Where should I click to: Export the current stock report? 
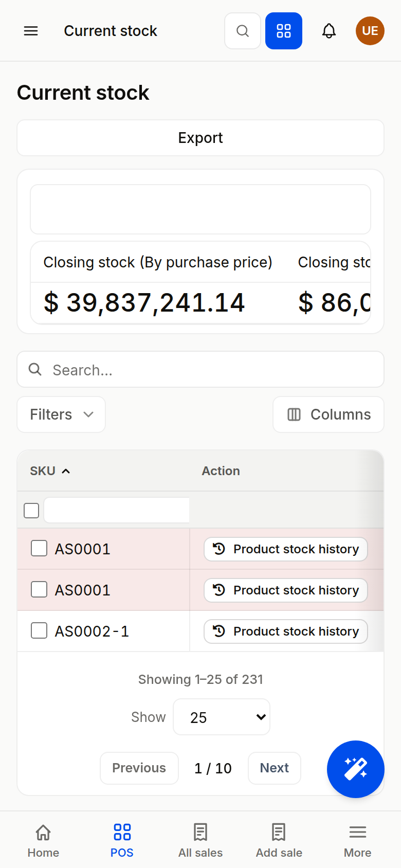point(200,138)
